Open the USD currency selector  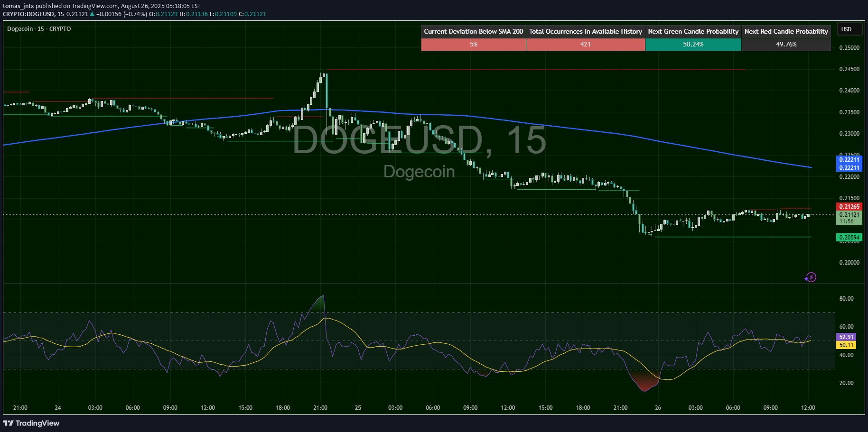849,29
